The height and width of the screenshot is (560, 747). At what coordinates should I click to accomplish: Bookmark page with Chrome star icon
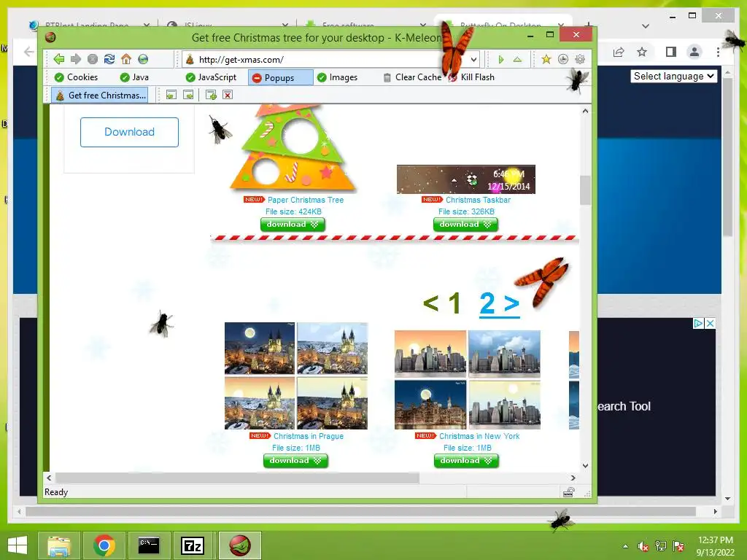pyautogui.click(x=642, y=52)
